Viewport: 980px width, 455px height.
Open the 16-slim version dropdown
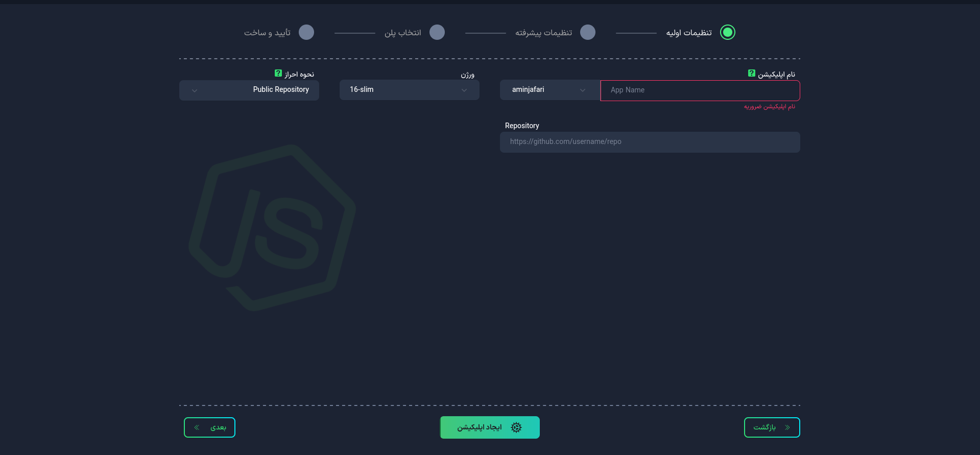[410, 90]
